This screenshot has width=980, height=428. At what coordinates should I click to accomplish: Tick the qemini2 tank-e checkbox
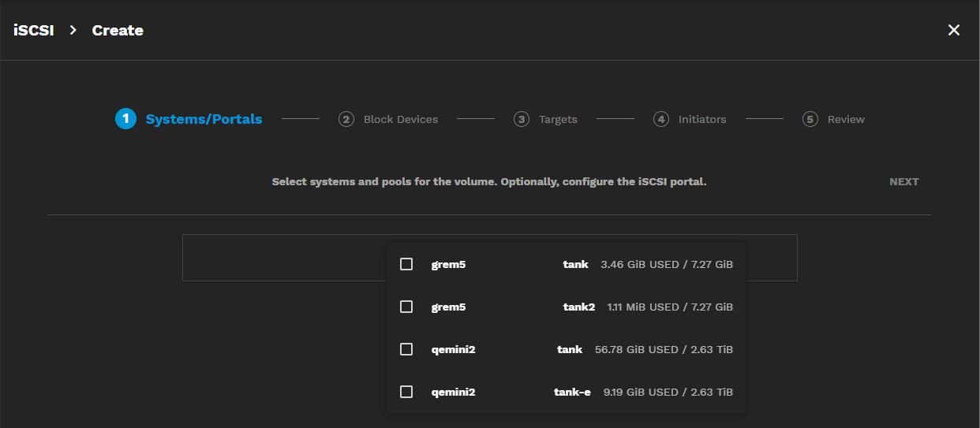(x=406, y=392)
